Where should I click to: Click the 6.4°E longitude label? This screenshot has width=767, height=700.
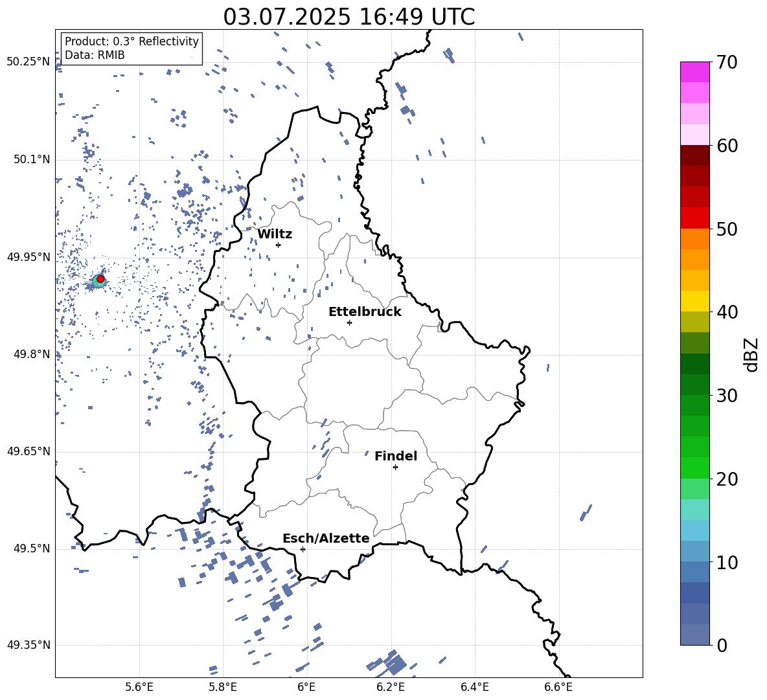474,687
